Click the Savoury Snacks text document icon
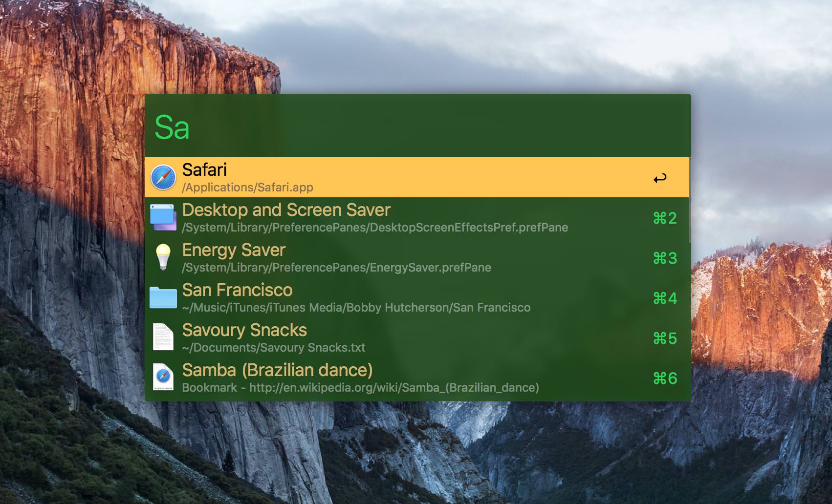Image resolution: width=832 pixels, height=504 pixels. tap(163, 337)
